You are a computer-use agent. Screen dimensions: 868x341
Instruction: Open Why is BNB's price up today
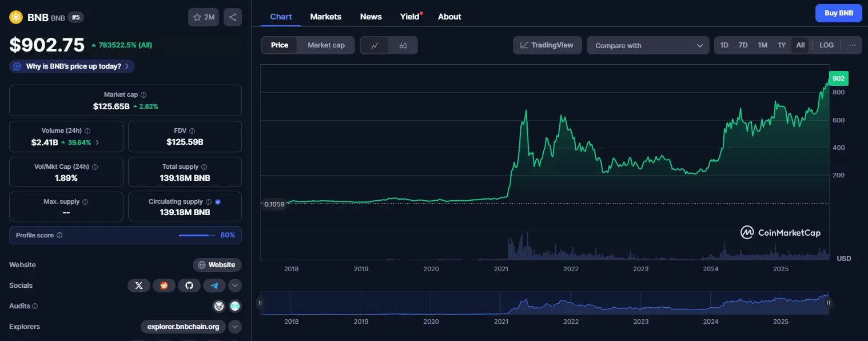point(72,66)
